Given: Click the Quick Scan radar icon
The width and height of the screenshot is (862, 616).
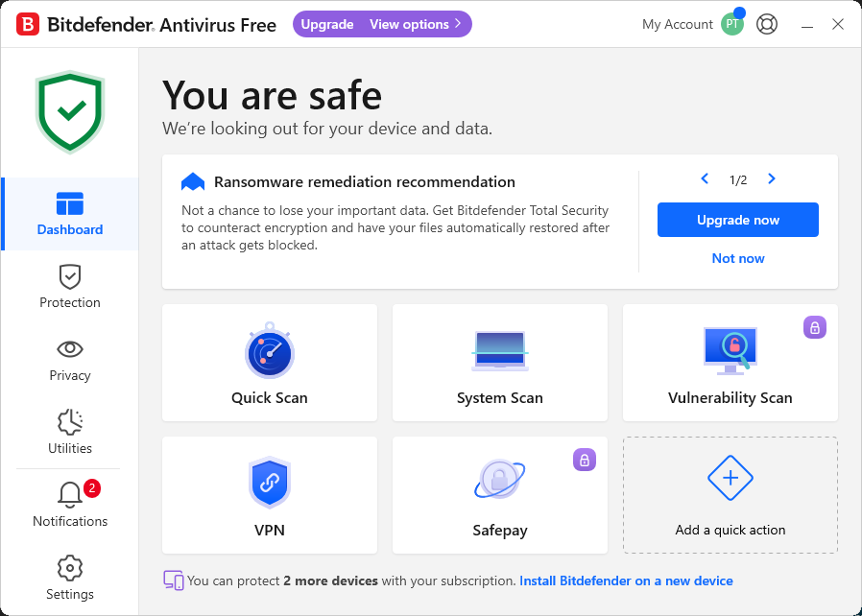Looking at the screenshot, I should (x=270, y=352).
